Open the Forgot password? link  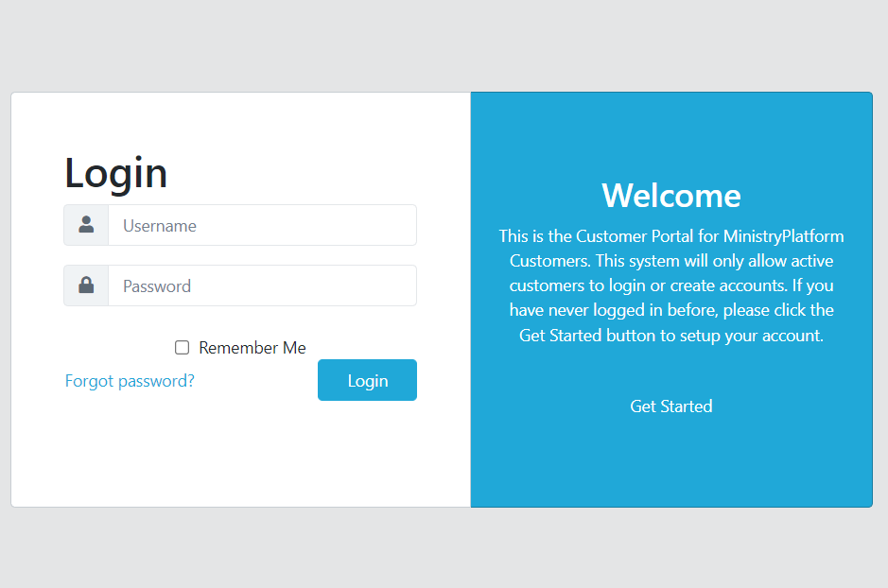tap(130, 381)
